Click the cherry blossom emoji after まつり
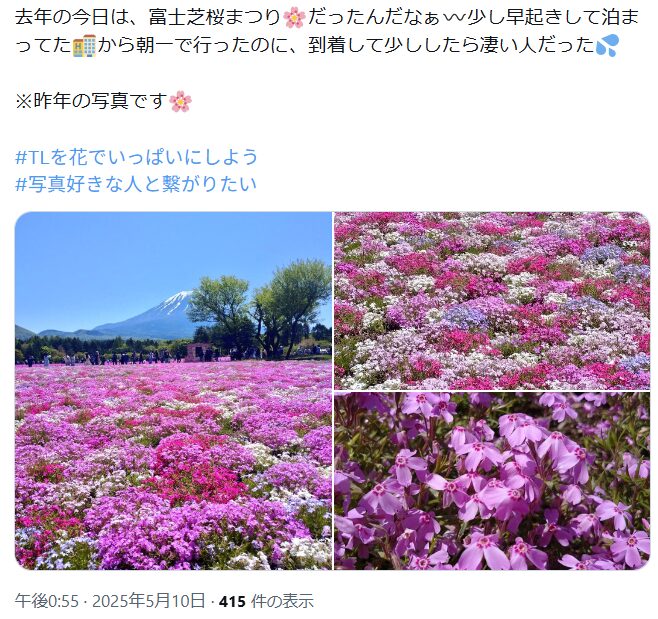This screenshot has height=619, width=658. coord(295,18)
